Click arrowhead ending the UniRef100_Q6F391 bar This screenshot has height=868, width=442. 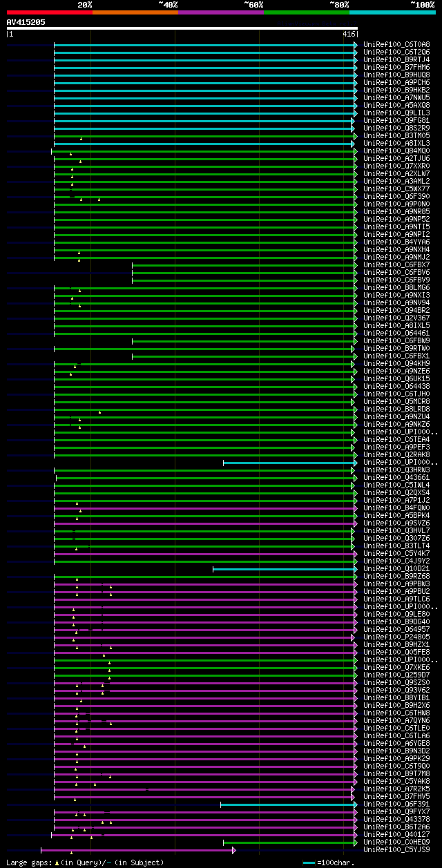(x=355, y=804)
